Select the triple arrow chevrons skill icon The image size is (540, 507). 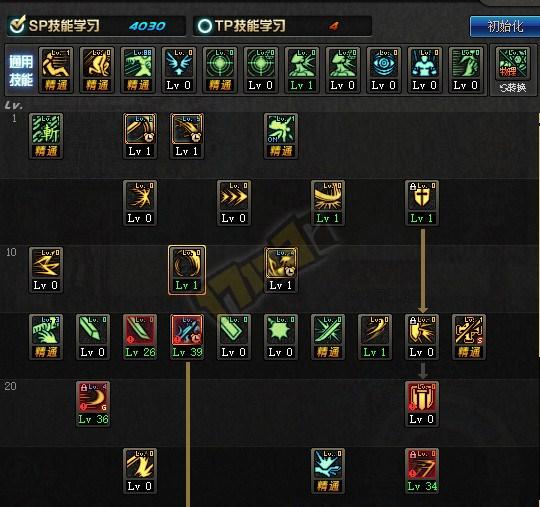pos(234,203)
